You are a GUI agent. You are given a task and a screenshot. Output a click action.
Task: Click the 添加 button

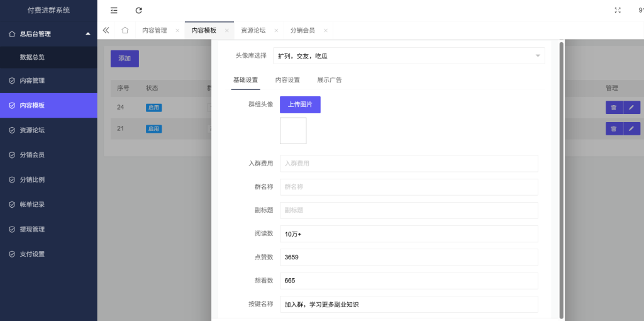pos(125,59)
